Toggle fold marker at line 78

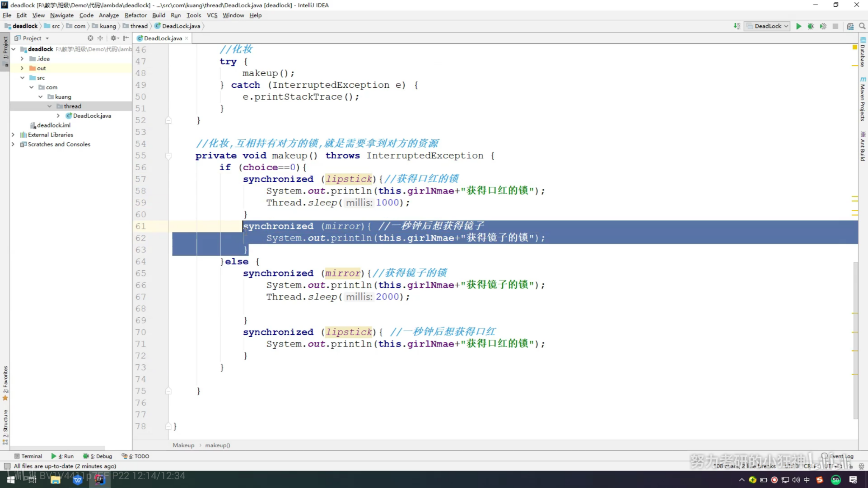168,426
